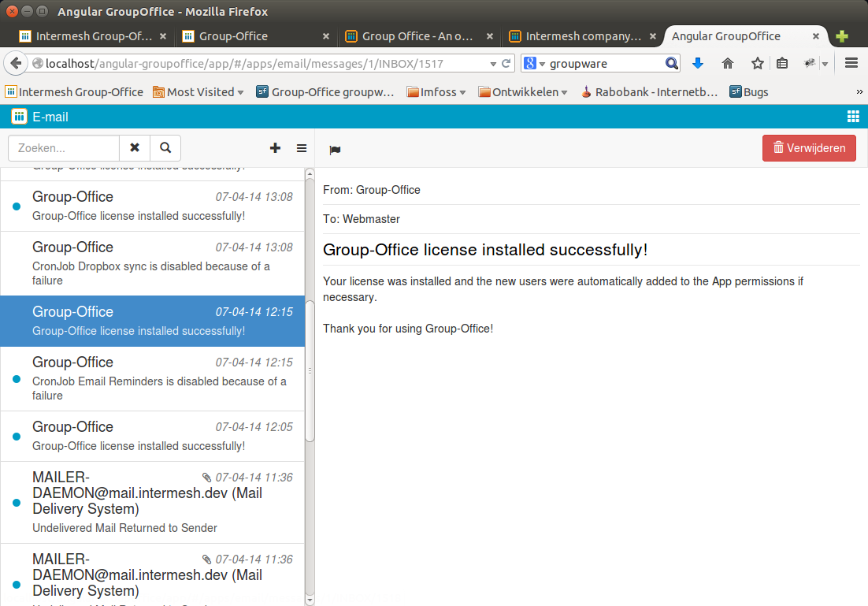Close the Intermesh Group-Of... tab

163,36
